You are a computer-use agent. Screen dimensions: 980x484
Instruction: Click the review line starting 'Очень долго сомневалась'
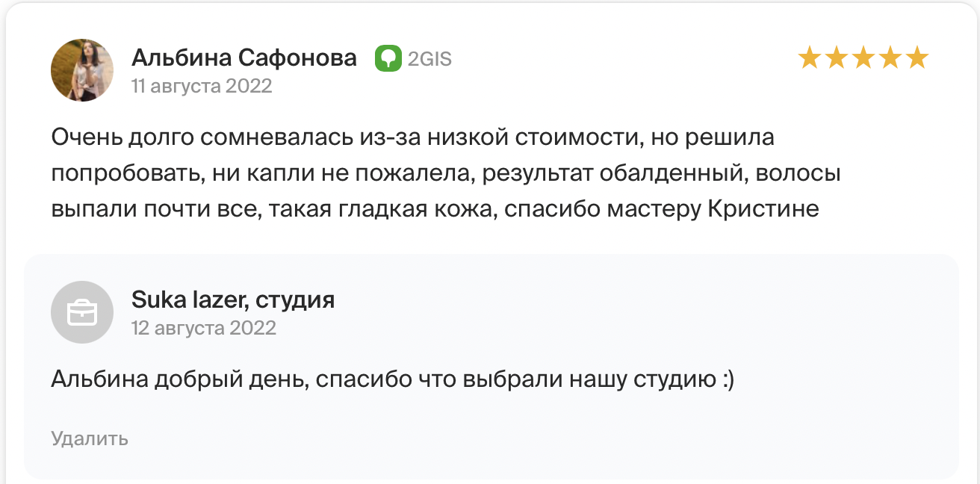coord(413,138)
